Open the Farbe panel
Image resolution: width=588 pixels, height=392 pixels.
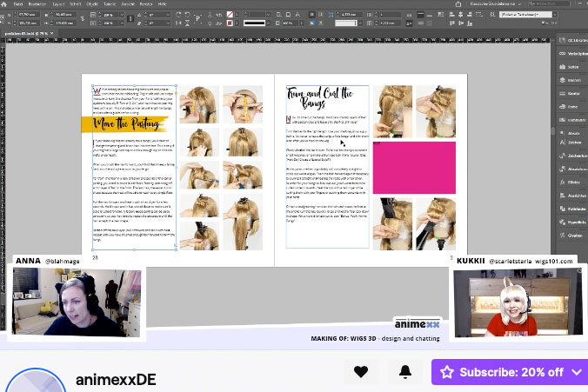tap(569, 106)
